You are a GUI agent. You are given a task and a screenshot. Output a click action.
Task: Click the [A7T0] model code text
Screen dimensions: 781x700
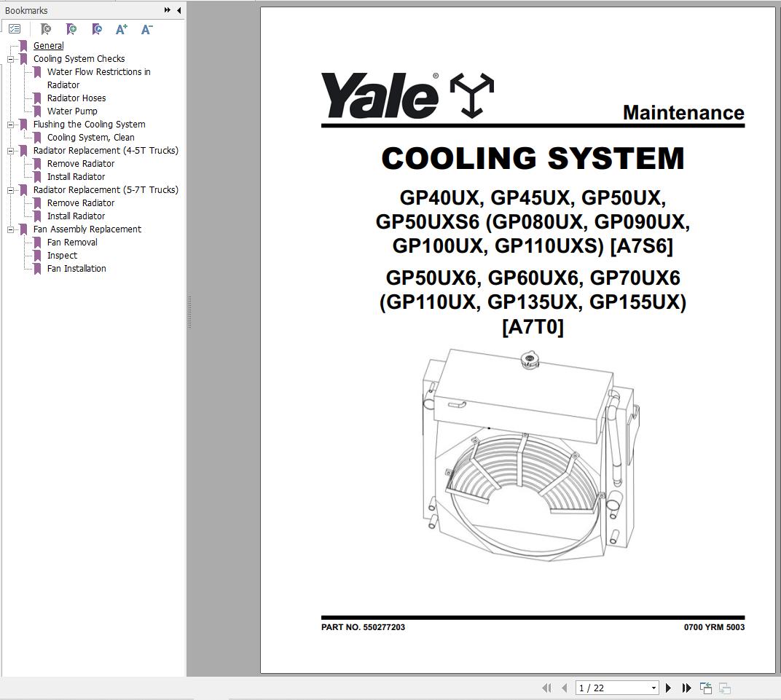533,326
